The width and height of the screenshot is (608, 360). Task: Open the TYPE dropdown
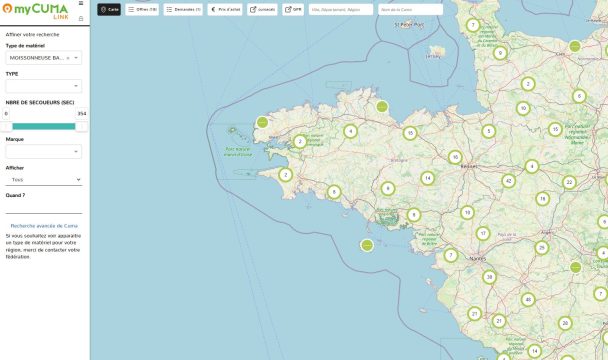tap(44, 86)
